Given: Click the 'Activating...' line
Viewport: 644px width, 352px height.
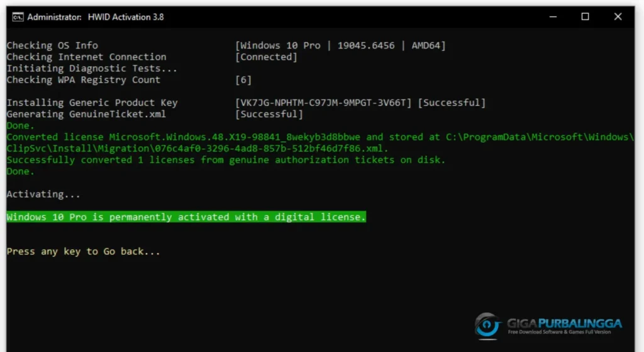Looking at the screenshot, I should [43, 194].
